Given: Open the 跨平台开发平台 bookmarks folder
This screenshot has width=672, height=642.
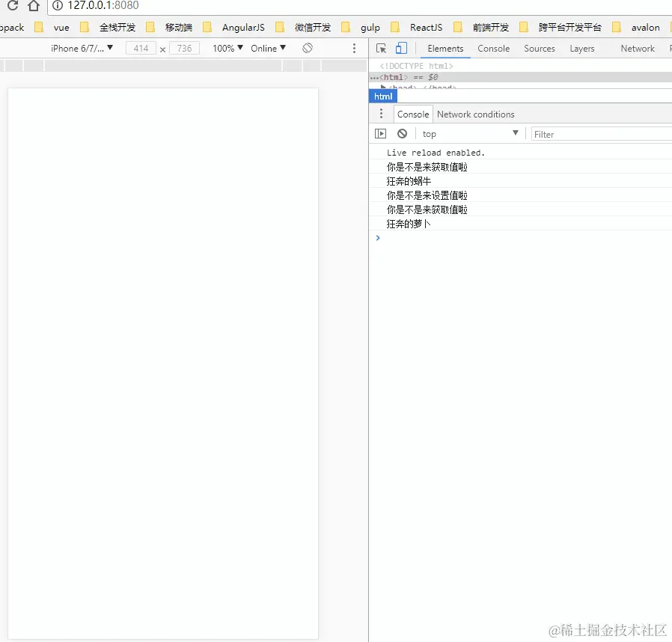Looking at the screenshot, I should [560, 28].
